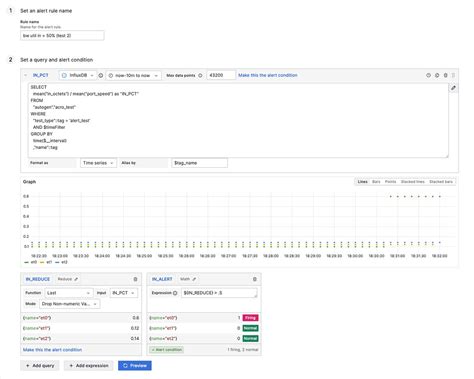Screen dimensions: 474x379
Task: Click the Expression field $IN_REDUCE > .5
Action: tap(219, 293)
